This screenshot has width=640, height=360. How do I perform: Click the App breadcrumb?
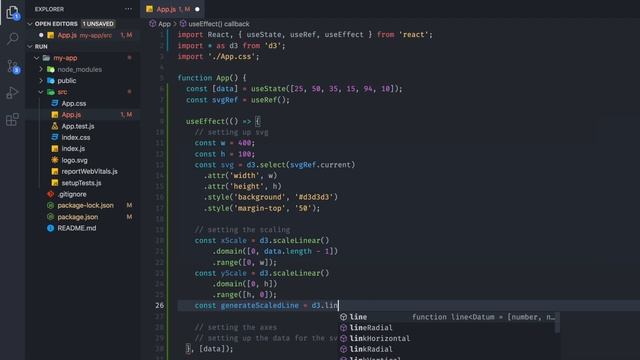coord(160,24)
